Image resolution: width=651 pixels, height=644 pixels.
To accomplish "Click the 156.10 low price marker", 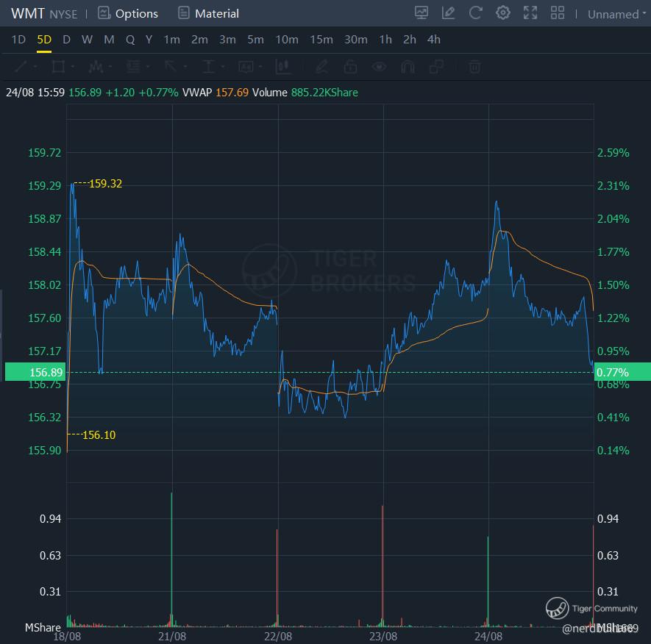I will pos(99,435).
